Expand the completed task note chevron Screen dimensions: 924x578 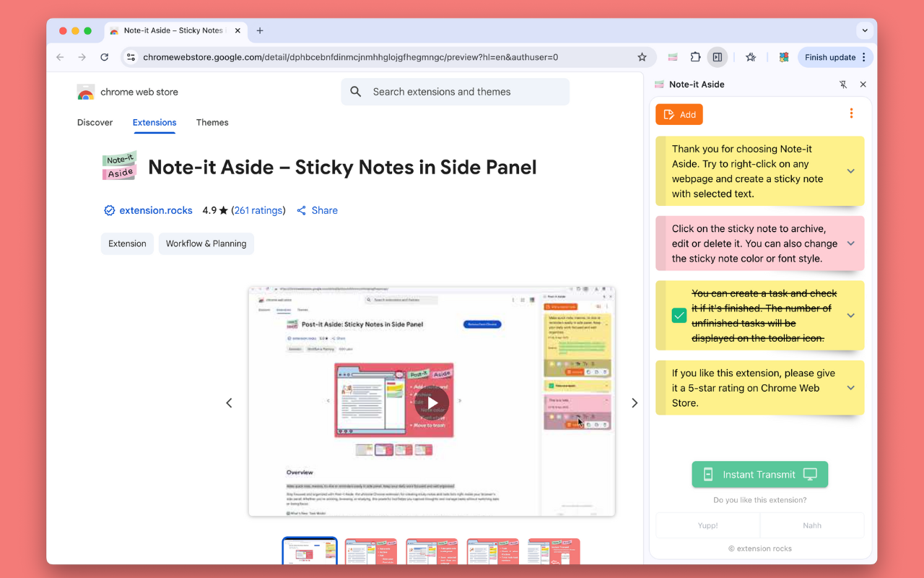[x=850, y=316]
